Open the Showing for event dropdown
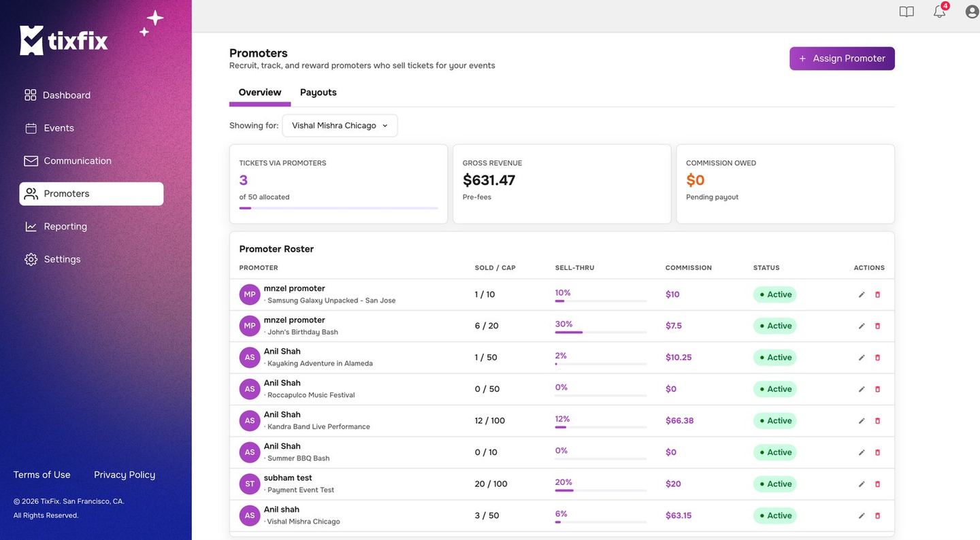This screenshot has height=540, width=980. point(340,126)
